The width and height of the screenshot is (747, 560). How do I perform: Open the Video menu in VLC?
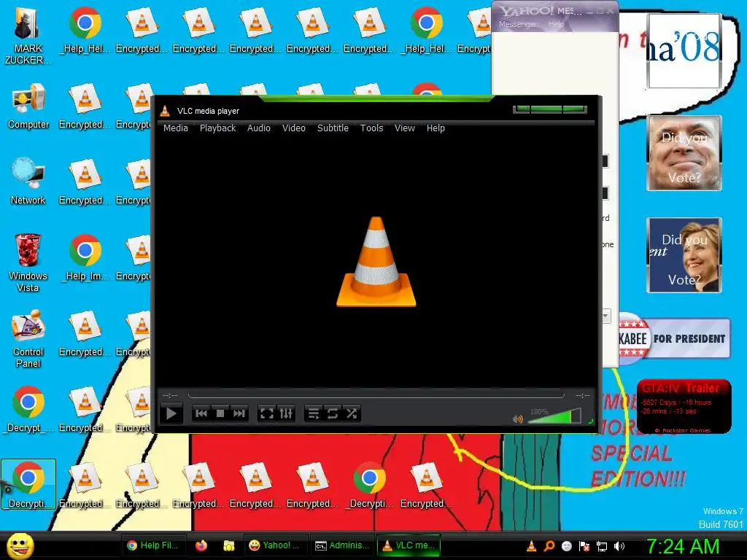tap(294, 128)
